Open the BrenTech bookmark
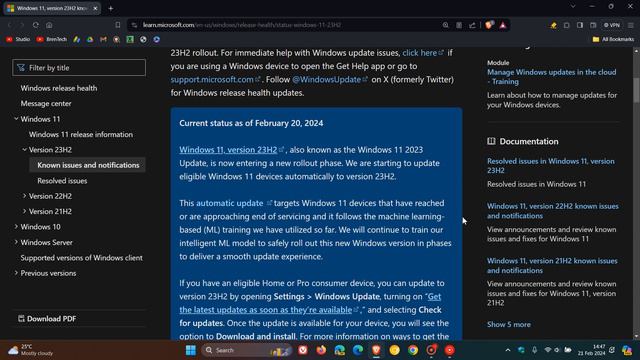Image resolution: width=640 pixels, height=360 pixels. click(x=52, y=39)
